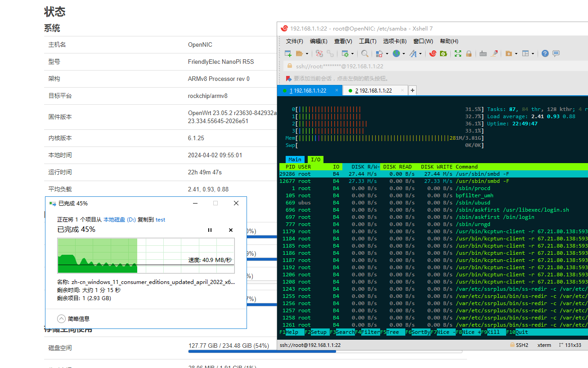Click the Font 'A' icon in Xshell toolbar
The height and width of the screenshot is (368, 588).
click(x=413, y=53)
